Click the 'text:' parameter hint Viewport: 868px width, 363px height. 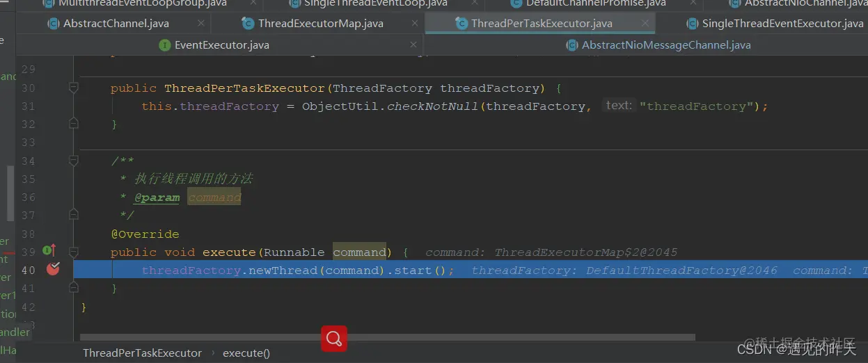(619, 106)
